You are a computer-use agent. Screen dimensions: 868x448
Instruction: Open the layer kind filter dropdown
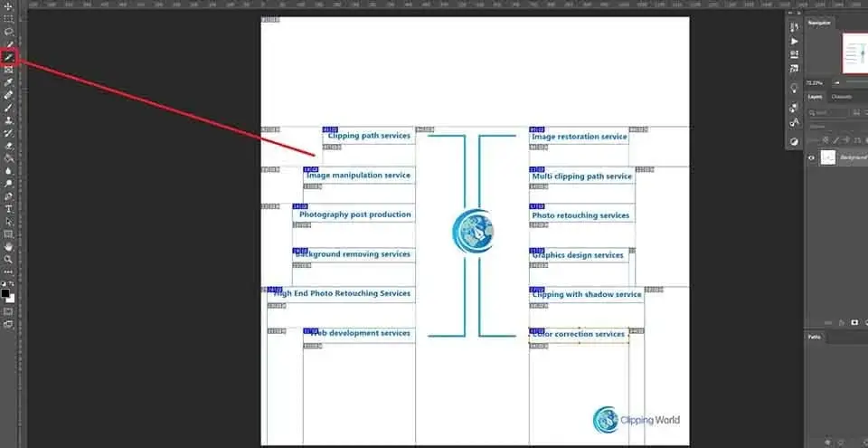828,112
